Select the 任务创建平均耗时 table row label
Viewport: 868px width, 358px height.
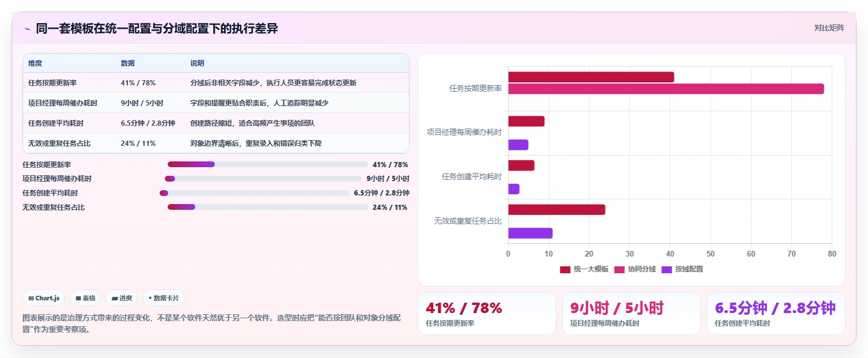coord(56,123)
